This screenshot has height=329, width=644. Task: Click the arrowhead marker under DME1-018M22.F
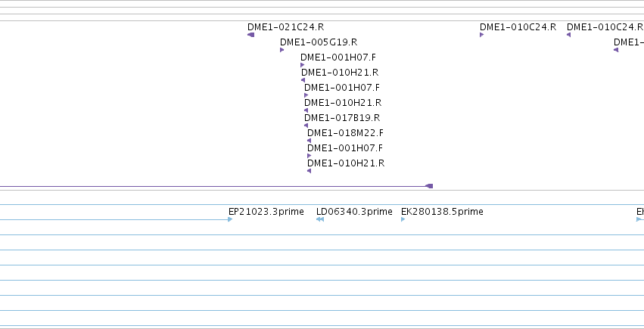click(x=309, y=141)
